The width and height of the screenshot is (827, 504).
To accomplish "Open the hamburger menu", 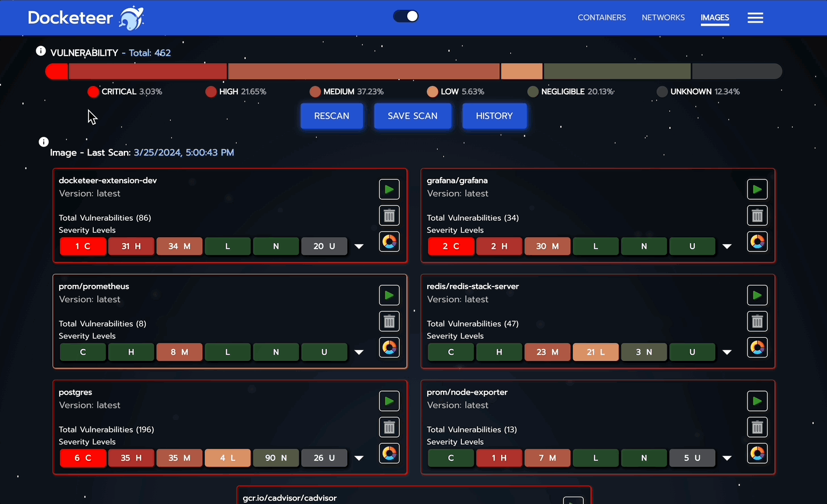I will 755,18.
